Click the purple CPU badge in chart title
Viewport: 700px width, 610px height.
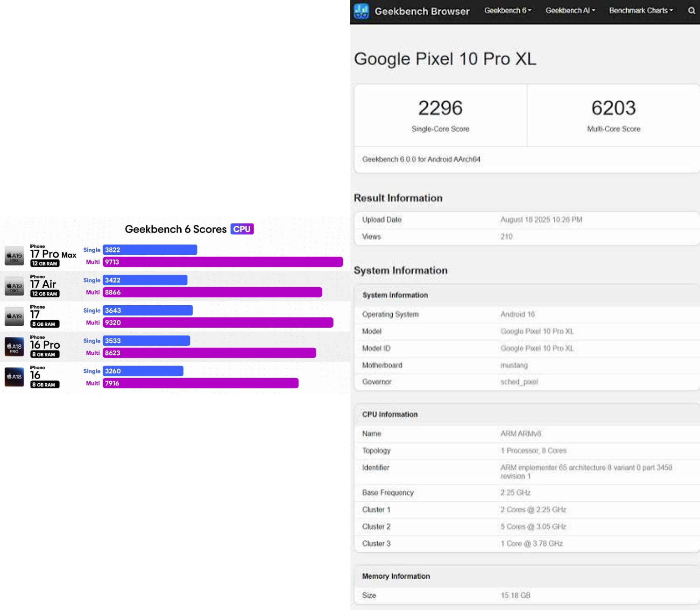coord(242,229)
